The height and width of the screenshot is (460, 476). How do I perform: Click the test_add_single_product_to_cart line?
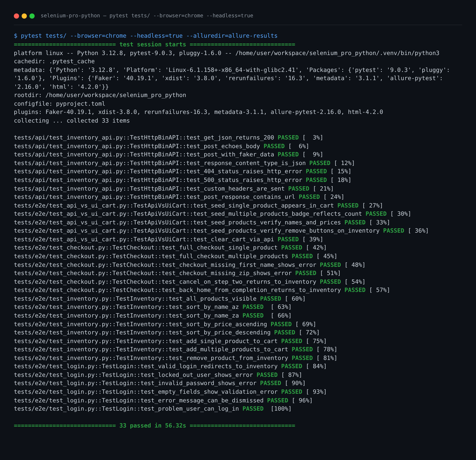point(170,341)
